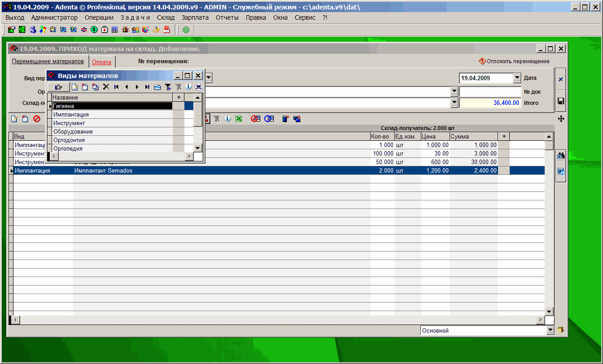Click the printer icon in Виды материалов
The height and width of the screenshot is (364, 603).
tap(198, 87)
